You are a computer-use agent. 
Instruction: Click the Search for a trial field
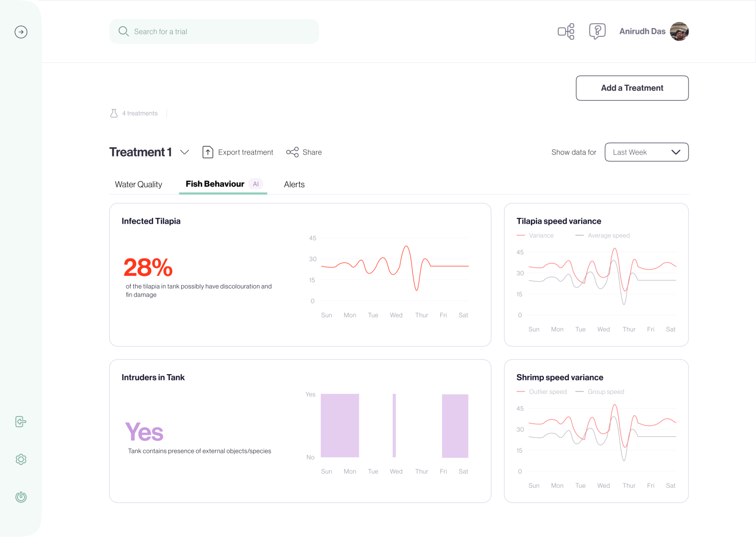[214, 31]
